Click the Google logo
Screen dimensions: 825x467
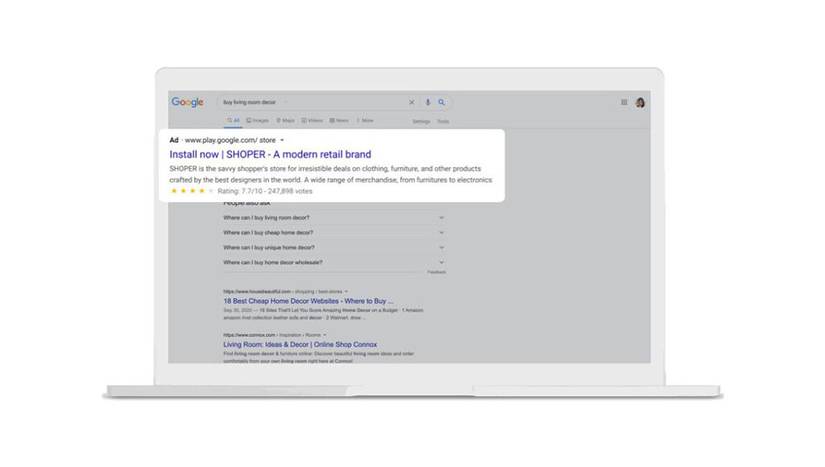coord(187,102)
